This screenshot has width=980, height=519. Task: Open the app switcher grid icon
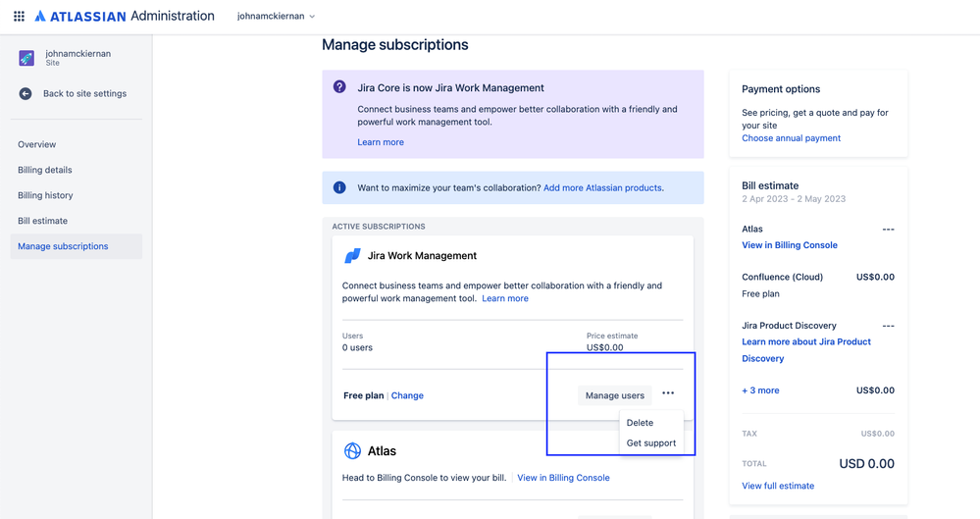coord(19,17)
